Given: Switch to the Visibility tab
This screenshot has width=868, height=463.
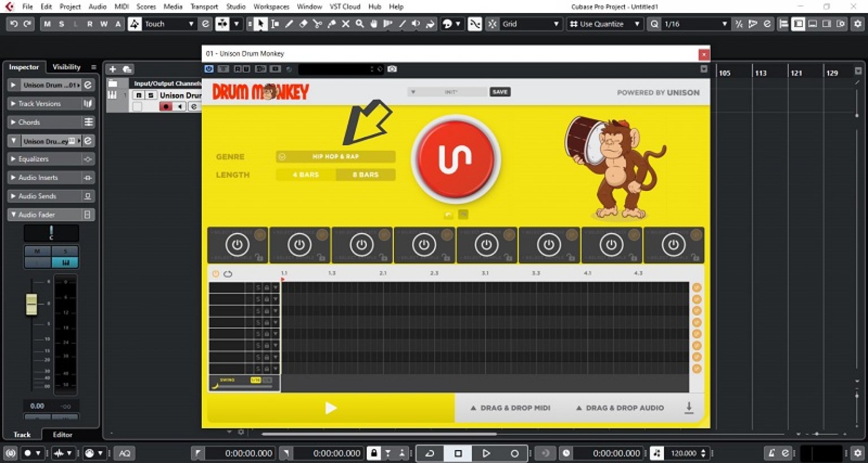Looking at the screenshot, I should tap(66, 67).
